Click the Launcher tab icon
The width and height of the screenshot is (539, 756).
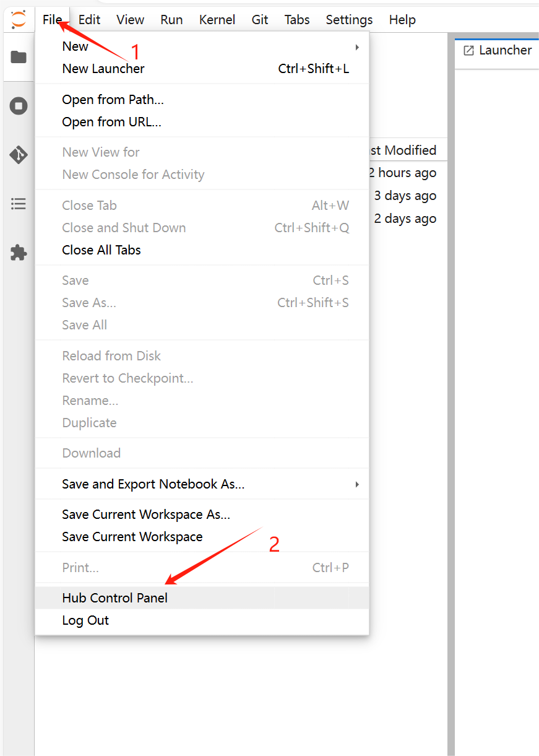pos(469,51)
